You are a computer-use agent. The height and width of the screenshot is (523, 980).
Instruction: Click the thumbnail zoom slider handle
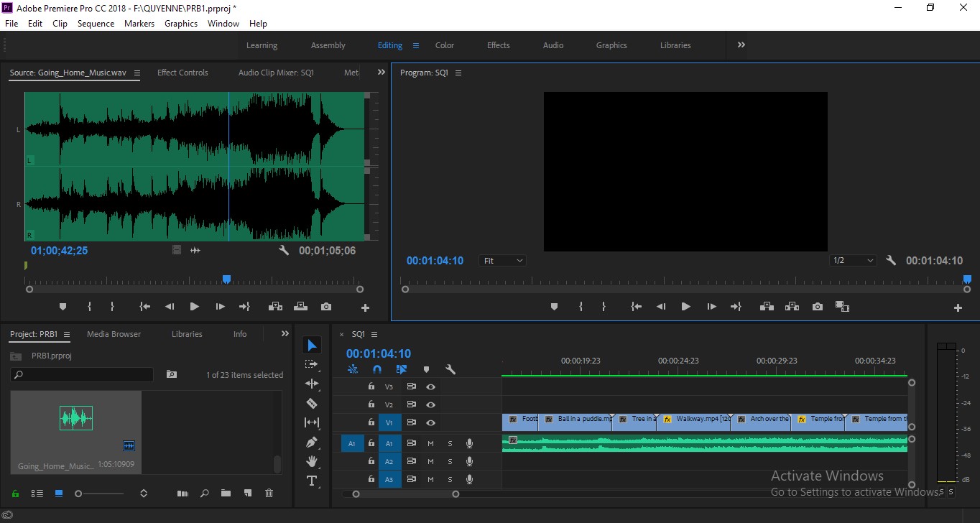click(x=78, y=494)
